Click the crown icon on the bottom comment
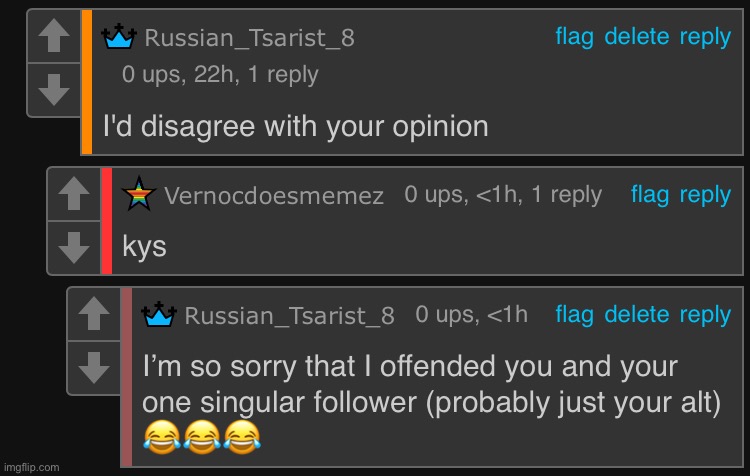Viewport: 750px width, 476px height. point(159,315)
